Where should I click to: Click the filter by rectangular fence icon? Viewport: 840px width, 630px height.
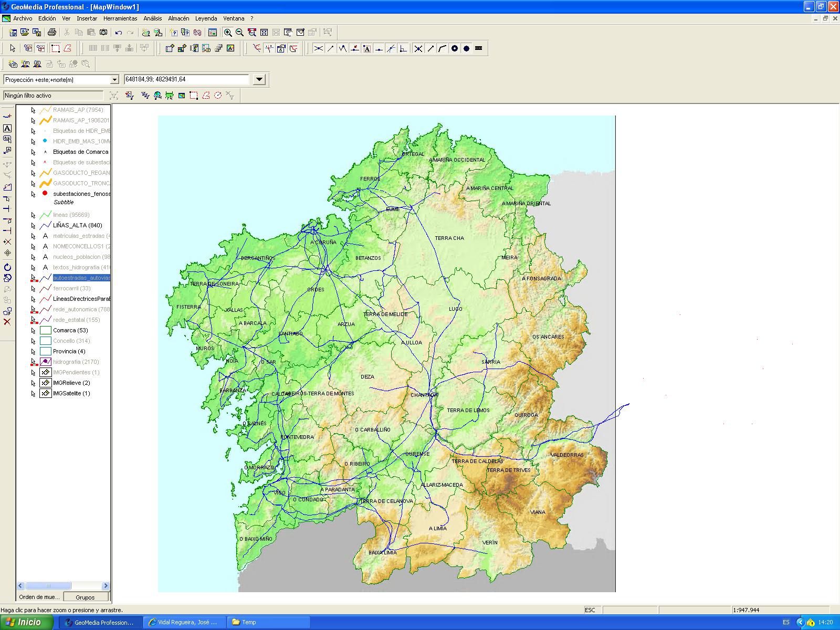(194, 96)
